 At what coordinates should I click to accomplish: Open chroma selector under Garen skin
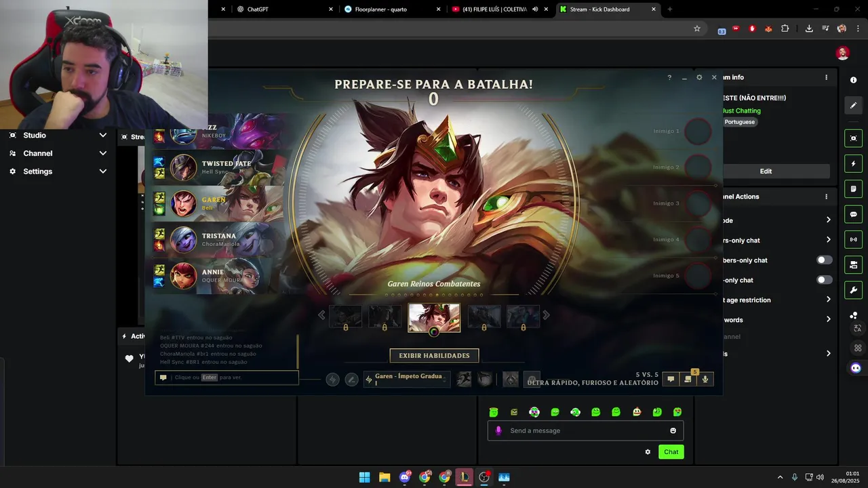click(434, 332)
